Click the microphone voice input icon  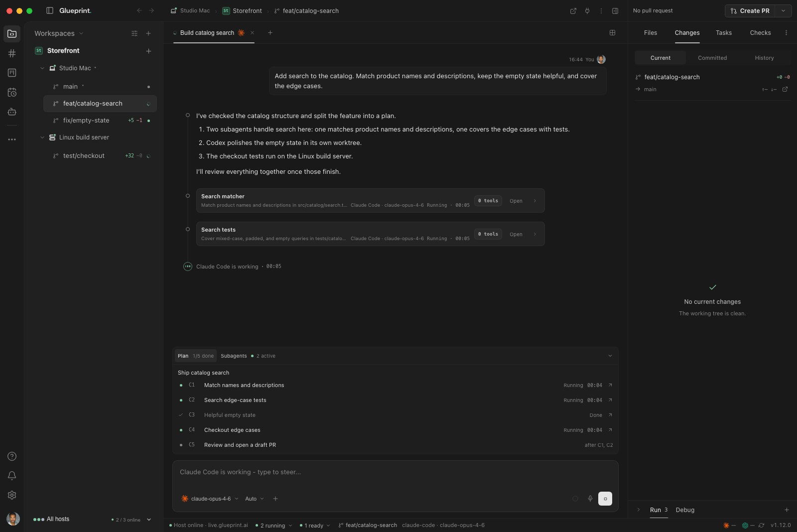[590, 499]
